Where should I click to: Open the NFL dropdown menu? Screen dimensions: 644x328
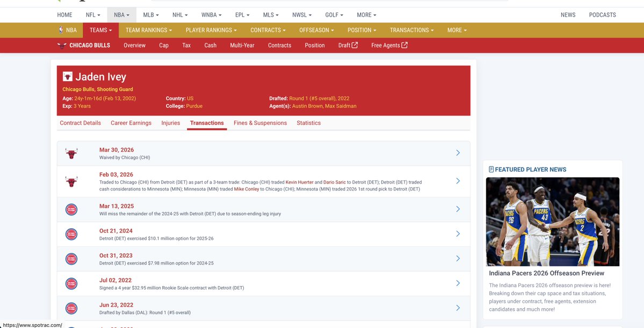coord(93,15)
